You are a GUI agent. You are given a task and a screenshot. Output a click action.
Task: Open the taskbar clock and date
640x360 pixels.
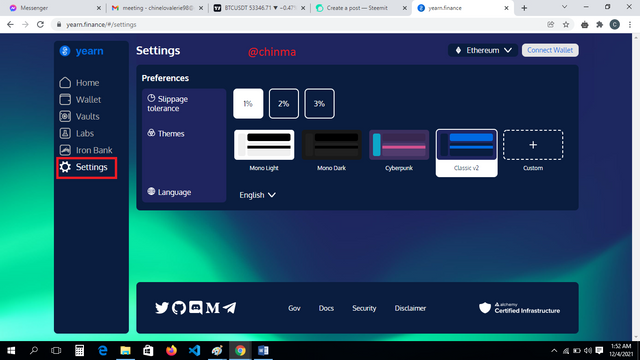coord(621,351)
